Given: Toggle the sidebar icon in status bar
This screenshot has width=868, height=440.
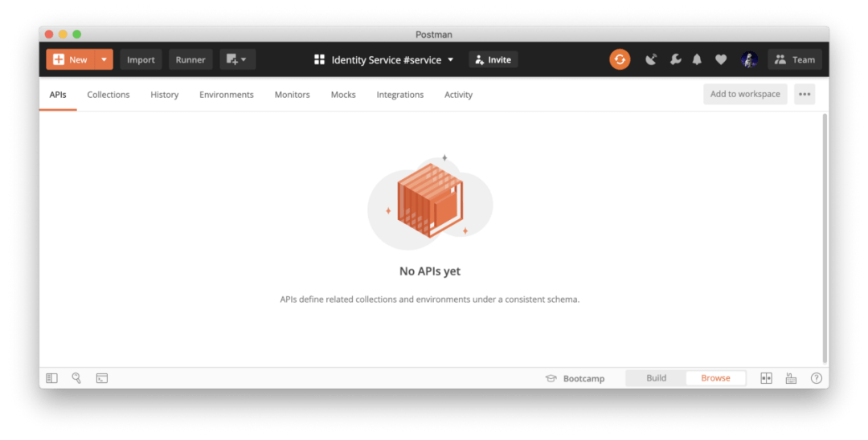Looking at the screenshot, I should click(x=51, y=378).
